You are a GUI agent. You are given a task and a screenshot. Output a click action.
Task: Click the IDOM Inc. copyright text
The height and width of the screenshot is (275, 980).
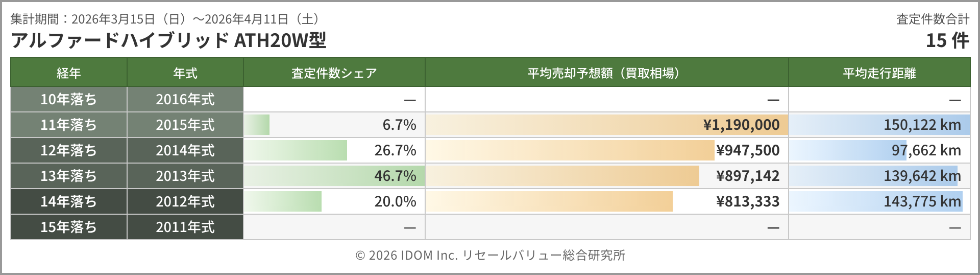pos(490,255)
